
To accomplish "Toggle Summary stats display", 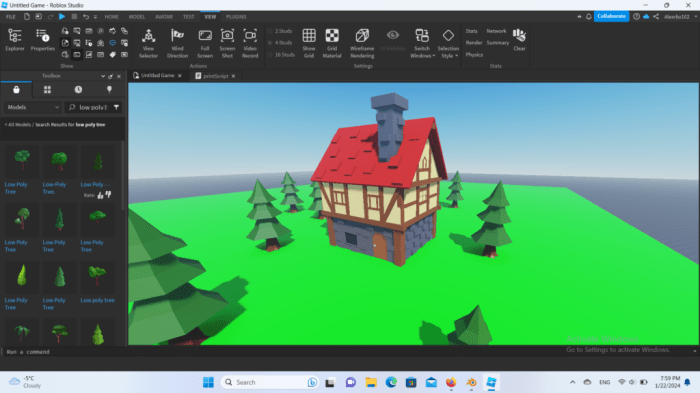I will (x=498, y=43).
